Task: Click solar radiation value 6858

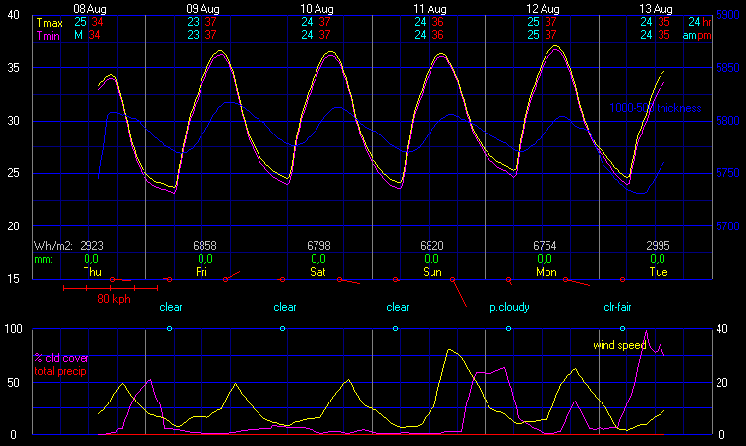Action: 205,246
